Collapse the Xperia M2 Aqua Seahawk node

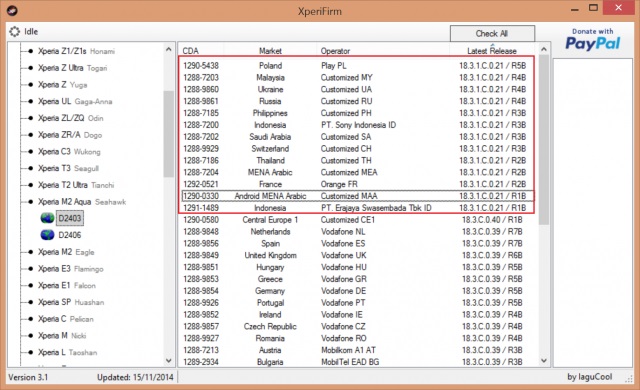coord(31,202)
